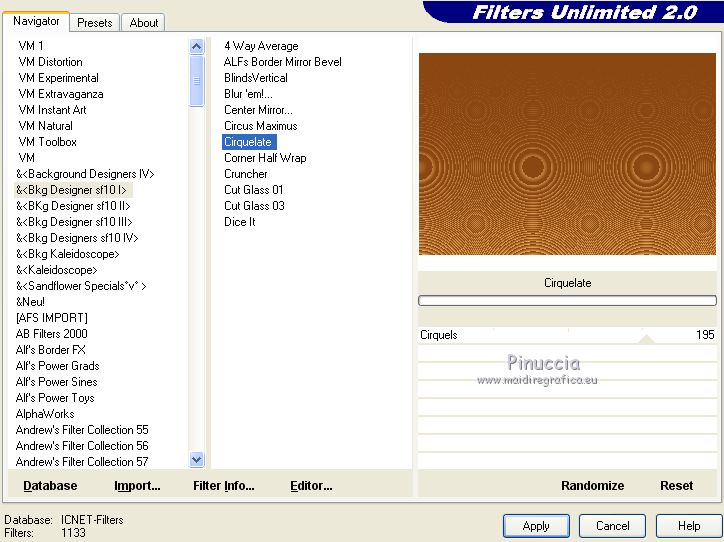Viewport: 724px width, 542px height.
Task: Select the Cut Glass 01 filter
Action: click(253, 190)
